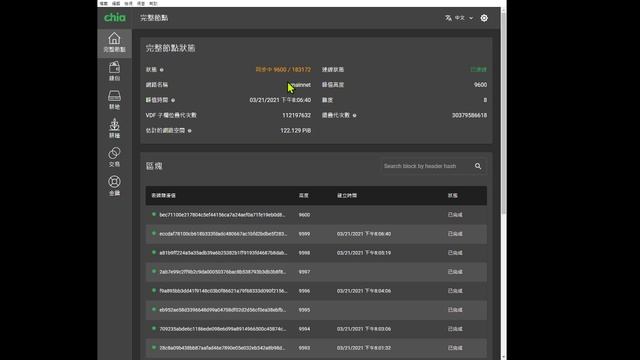The width and height of the screenshot is (640, 360).
Task: Open the Keys lifebuoy sidebar icon
Action: [x=114, y=186]
